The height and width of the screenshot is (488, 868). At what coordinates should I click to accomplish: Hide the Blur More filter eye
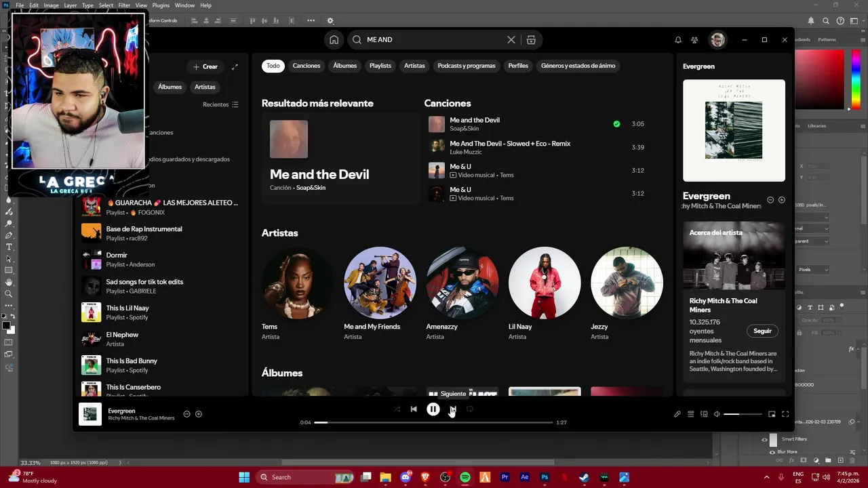coord(772,452)
